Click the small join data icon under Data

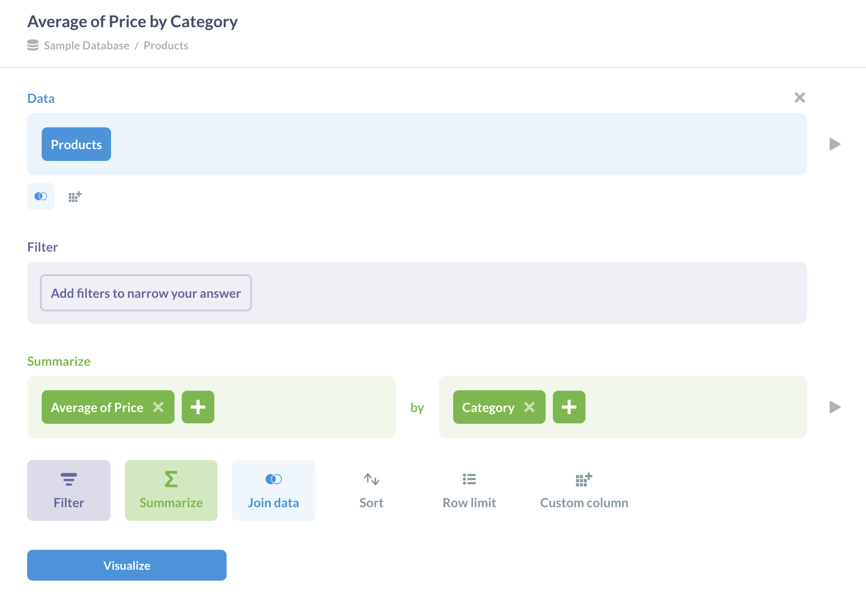coord(41,196)
